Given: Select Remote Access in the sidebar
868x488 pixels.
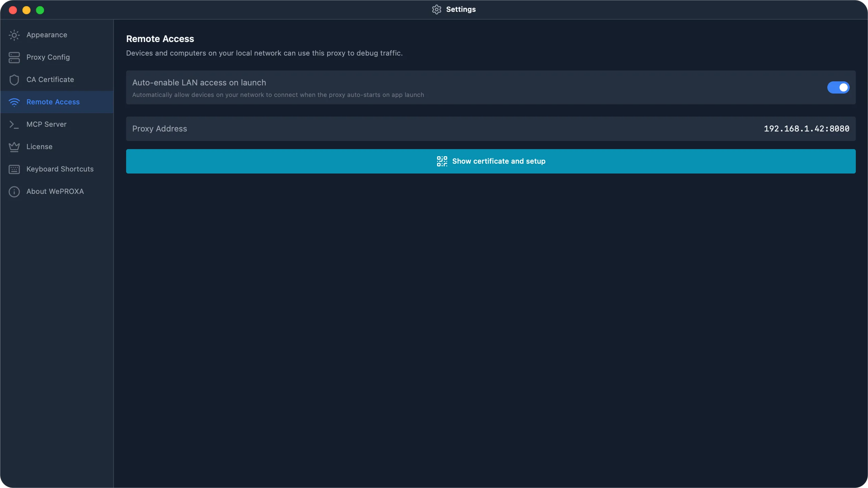Looking at the screenshot, I should (57, 102).
